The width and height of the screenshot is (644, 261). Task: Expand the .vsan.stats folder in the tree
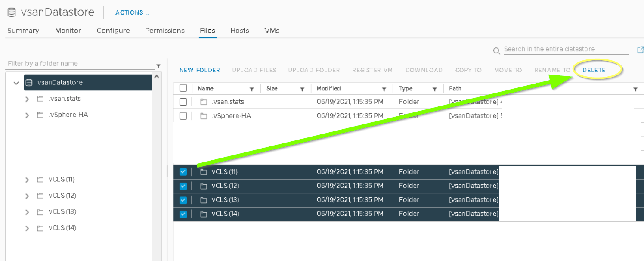tap(27, 99)
